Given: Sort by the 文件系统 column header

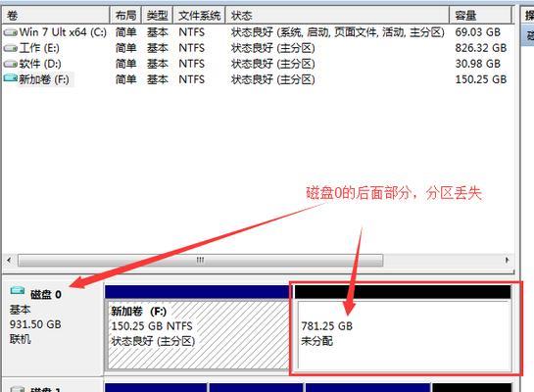Looking at the screenshot, I should point(199,16).
